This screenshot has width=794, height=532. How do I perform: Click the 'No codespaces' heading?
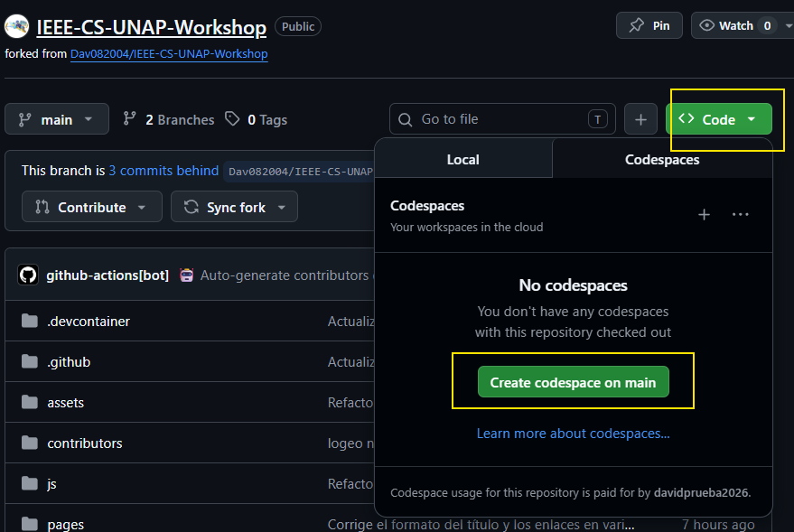(x=574, y=285)
